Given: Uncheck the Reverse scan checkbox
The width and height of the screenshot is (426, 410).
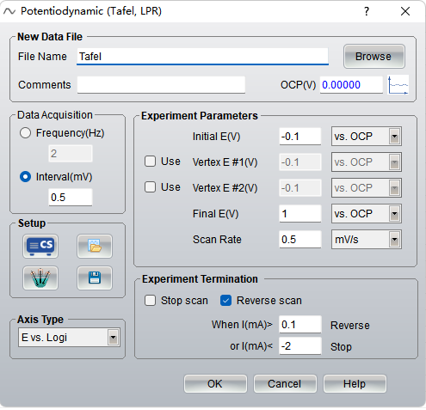Looking at the screenshot, I should pyautogui.click(x=226, y=300).
